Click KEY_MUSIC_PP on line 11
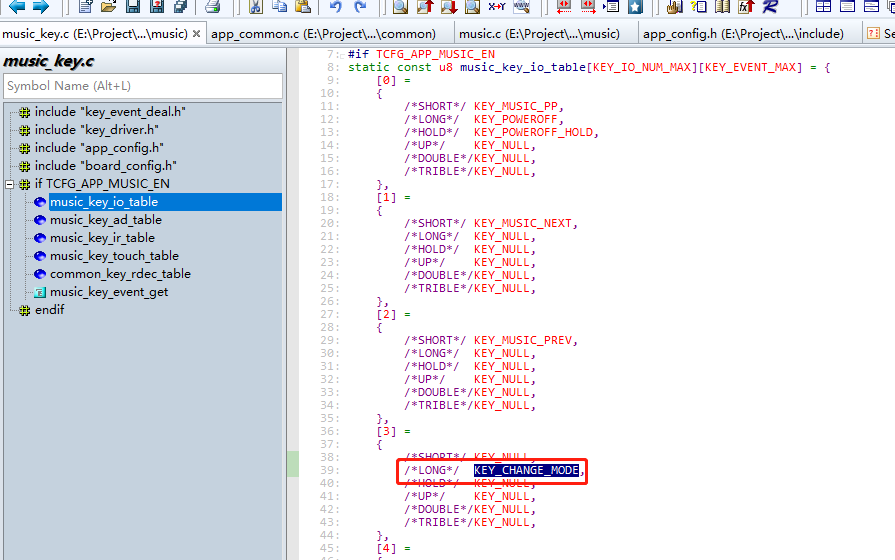Image resolution: width=895 pixels, height=560 pixels. click(515, 106)
